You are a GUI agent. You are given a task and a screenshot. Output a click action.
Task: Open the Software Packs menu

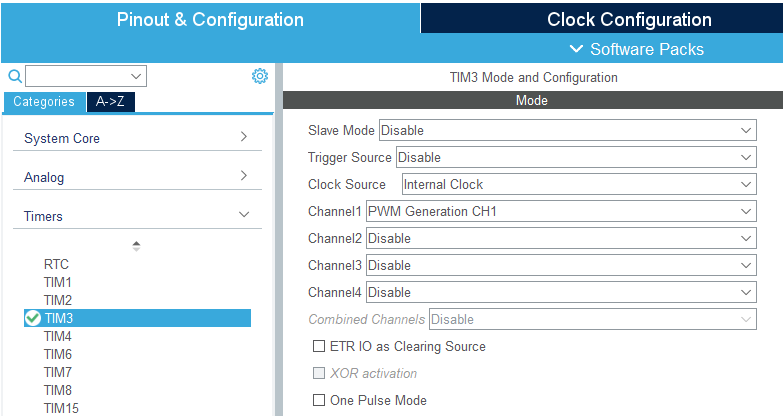click(x=636, y=49)
